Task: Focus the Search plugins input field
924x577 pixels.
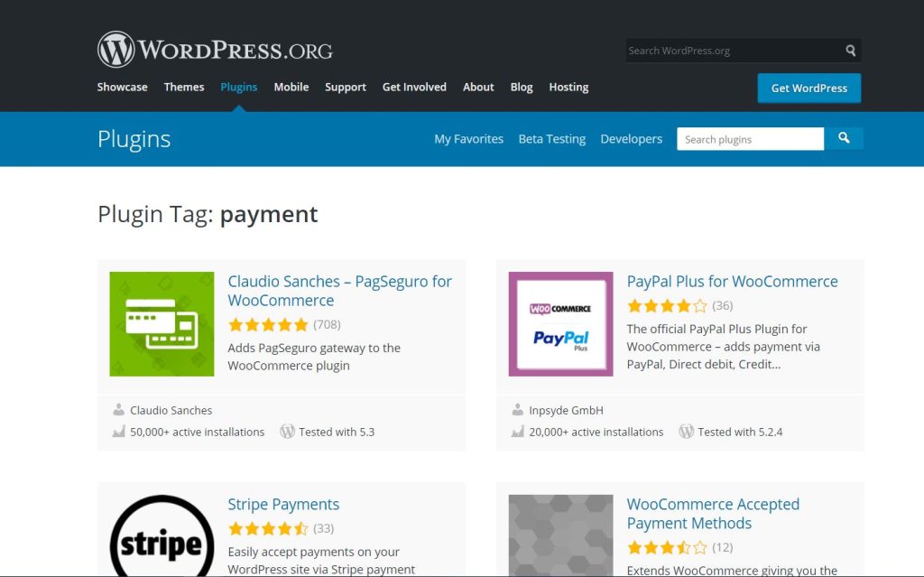Action: [750, 139]
